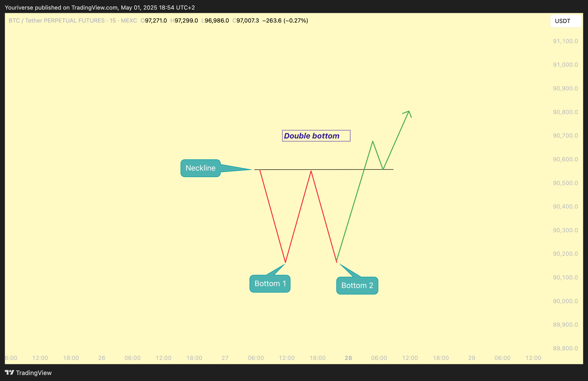Click the 90,200.0 price axis label
The image size is (588, 381).
(x=565, y=254)
